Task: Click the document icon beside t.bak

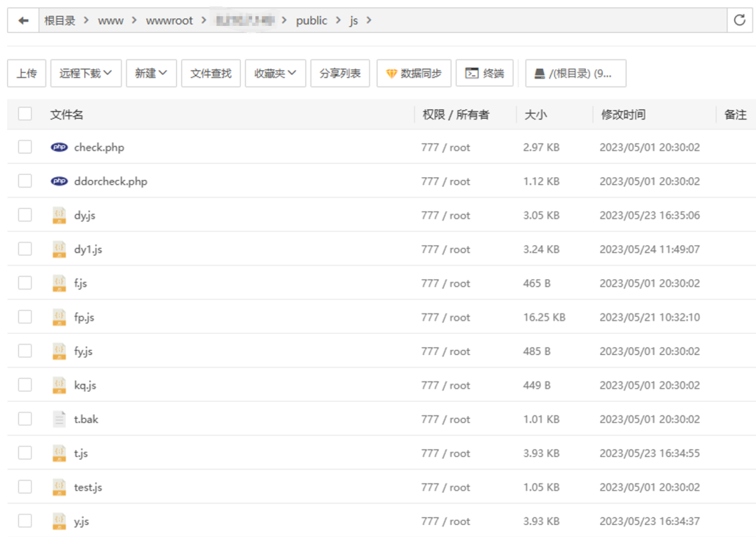Action: (x=59, y=419)
